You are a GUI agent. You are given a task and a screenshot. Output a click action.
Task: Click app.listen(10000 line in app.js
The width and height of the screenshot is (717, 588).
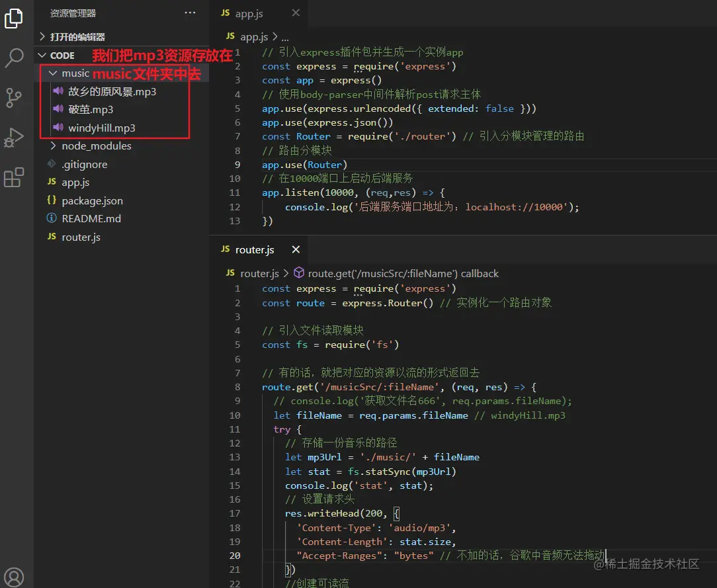tap(353, 192)
